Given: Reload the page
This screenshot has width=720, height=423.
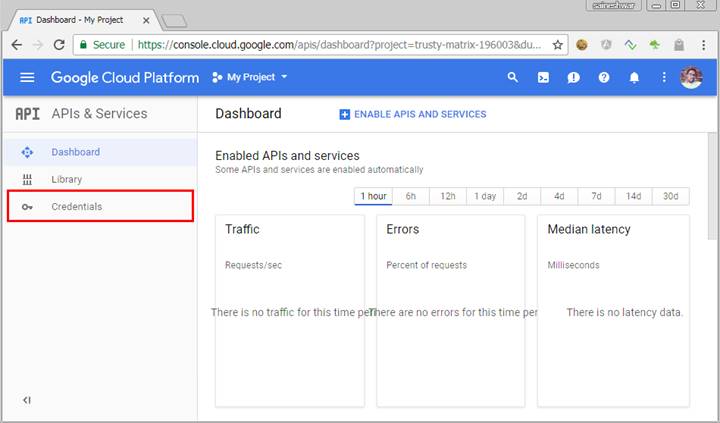Looking at the screenshot, I should pyautogui.click(x=59, y=45).
